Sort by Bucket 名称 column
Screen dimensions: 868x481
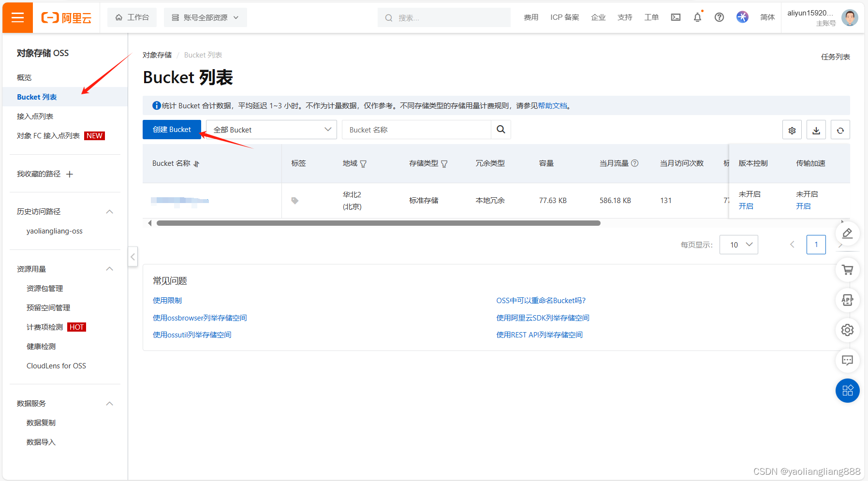tap(196, 164)
